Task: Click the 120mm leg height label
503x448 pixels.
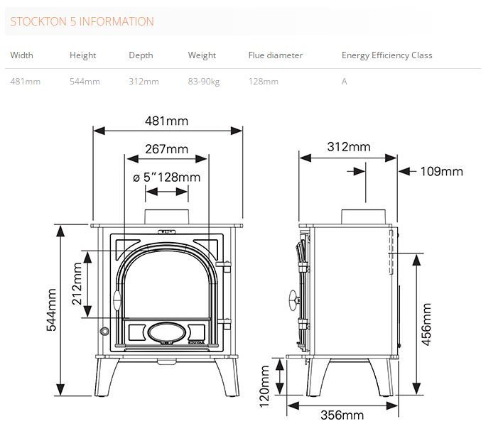Action: click(264, 386)
